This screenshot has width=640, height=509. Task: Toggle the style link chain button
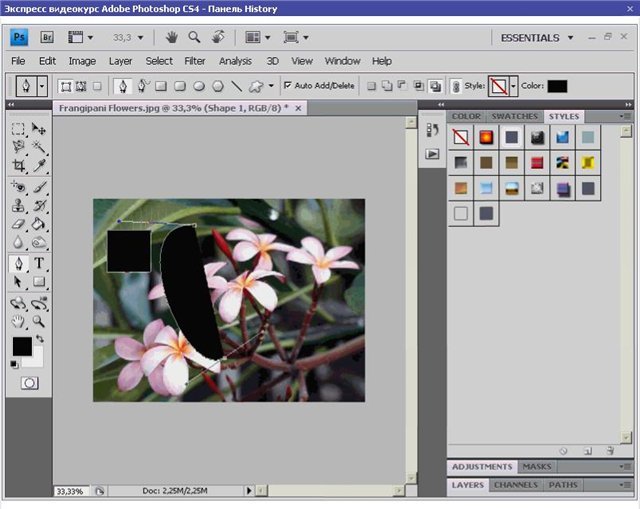455,87
